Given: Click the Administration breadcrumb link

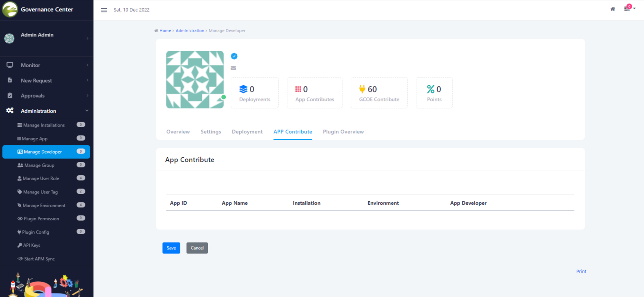Looking at the screenshot, I should [190, 31].
